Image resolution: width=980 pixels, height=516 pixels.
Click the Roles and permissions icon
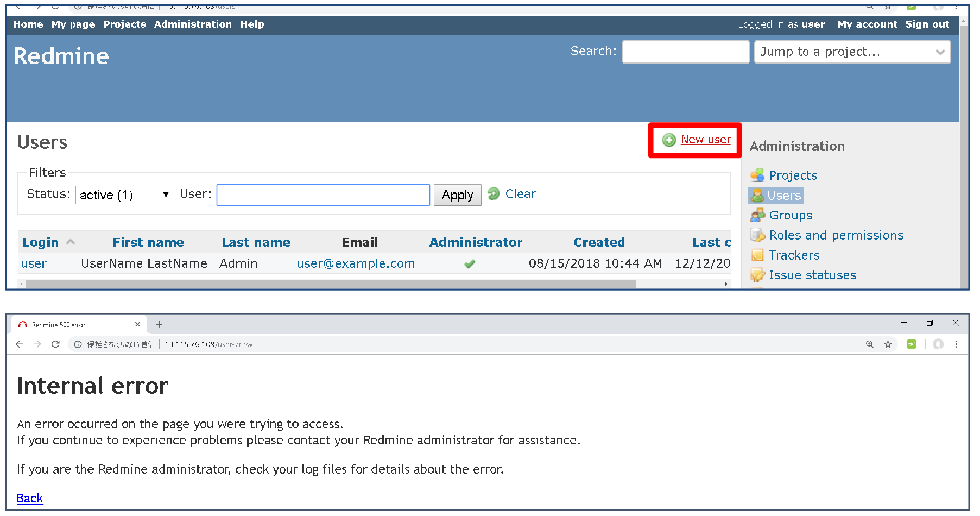coord(757,235)
